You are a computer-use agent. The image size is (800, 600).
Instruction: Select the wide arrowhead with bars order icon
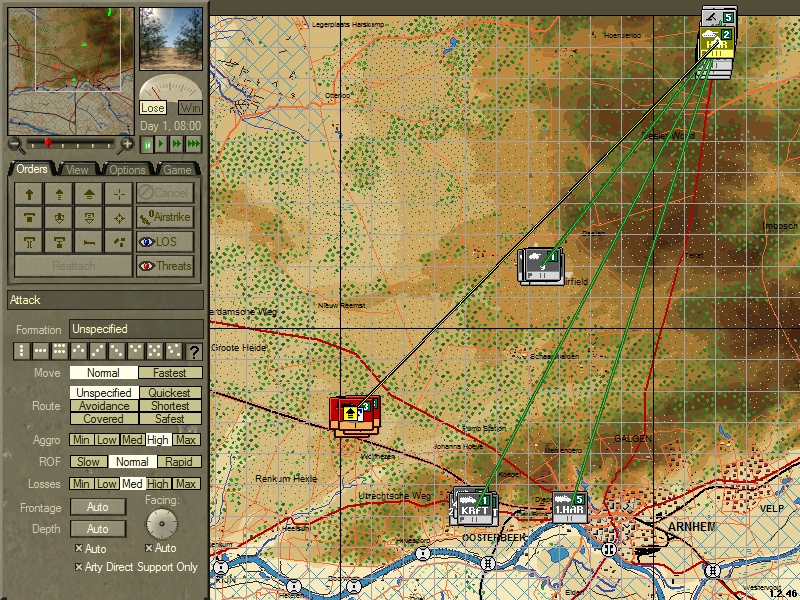(x=89, y=194)
